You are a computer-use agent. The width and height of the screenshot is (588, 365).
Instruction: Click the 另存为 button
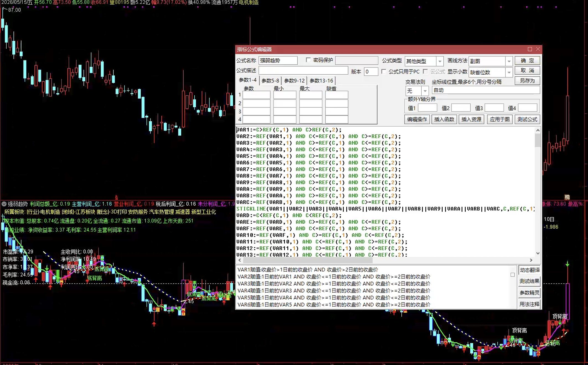tap(527, 81)
